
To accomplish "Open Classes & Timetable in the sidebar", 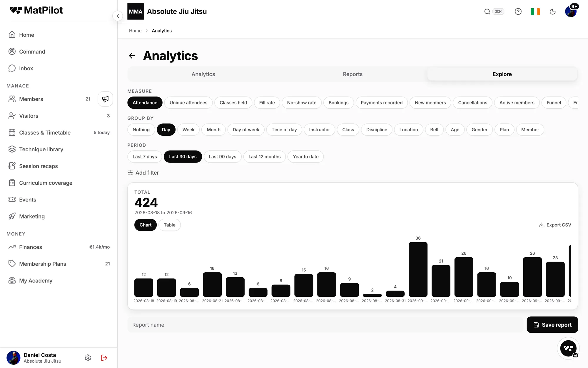I will click(x=59, y=132).
